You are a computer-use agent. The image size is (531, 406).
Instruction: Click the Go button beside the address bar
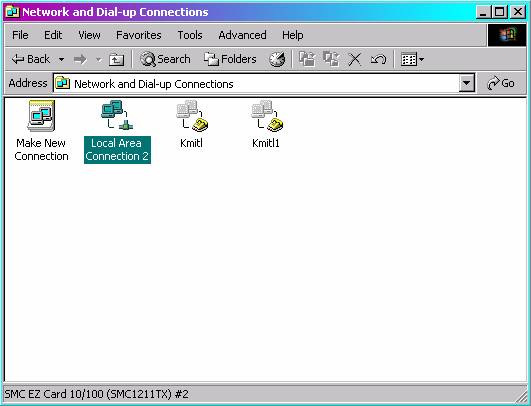(x=501, y=83)
